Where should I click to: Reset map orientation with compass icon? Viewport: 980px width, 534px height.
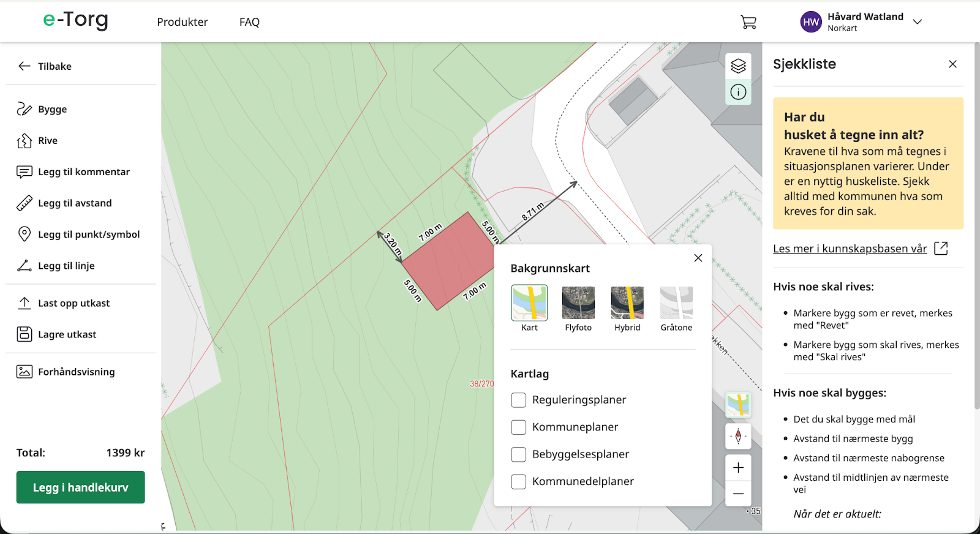click(x=738, y=437)
